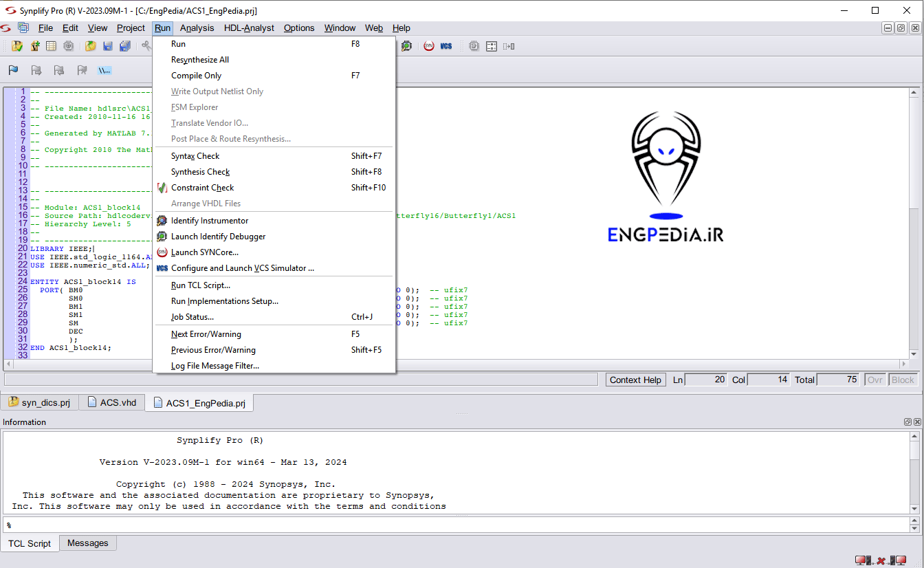Float the Information panel with its undock icon
Image resolution: width=924 pixels, height=568 pixels.
point(907,422)
